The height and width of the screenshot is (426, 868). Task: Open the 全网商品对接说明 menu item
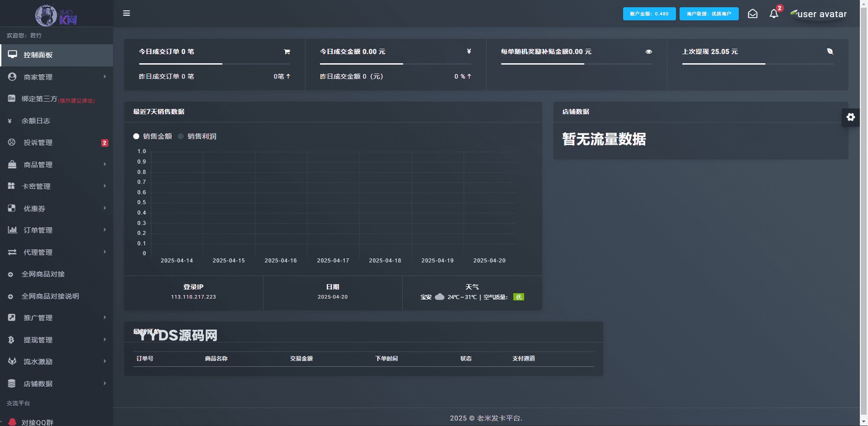(x=56, y=296)
